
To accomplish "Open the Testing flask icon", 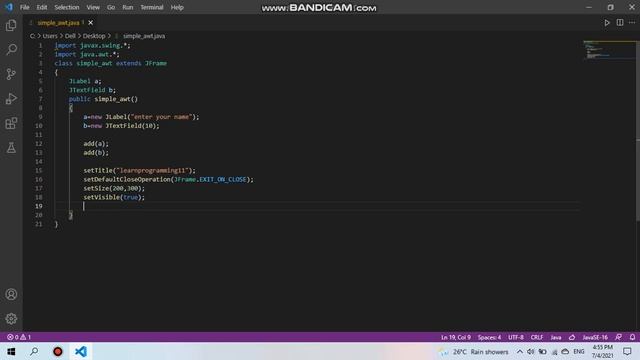I will [11, 148].
